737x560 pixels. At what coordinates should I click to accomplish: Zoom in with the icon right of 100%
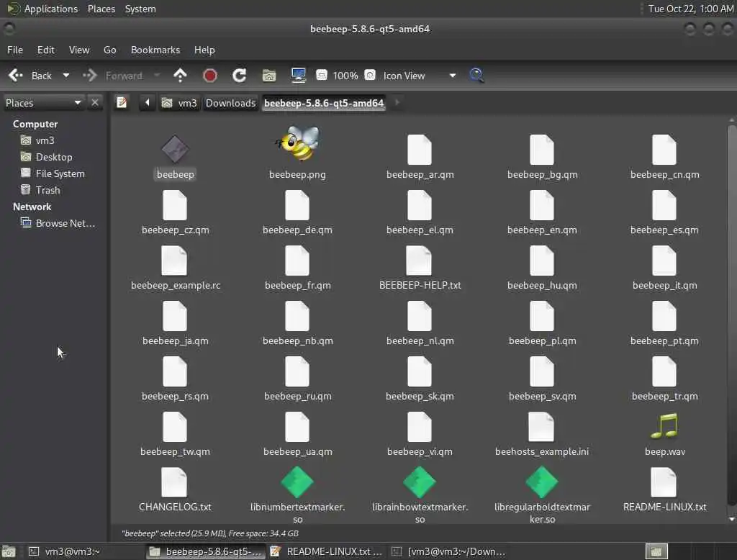click(371, 76)
